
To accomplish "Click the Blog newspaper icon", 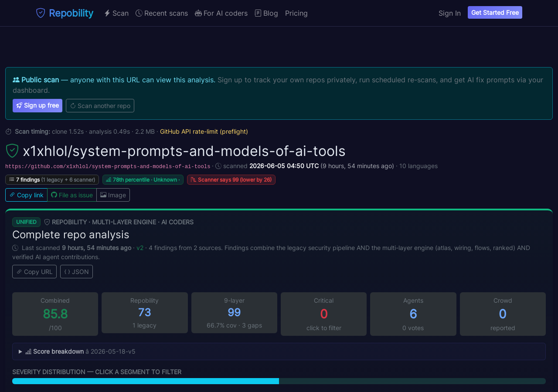I will [258, 13].
